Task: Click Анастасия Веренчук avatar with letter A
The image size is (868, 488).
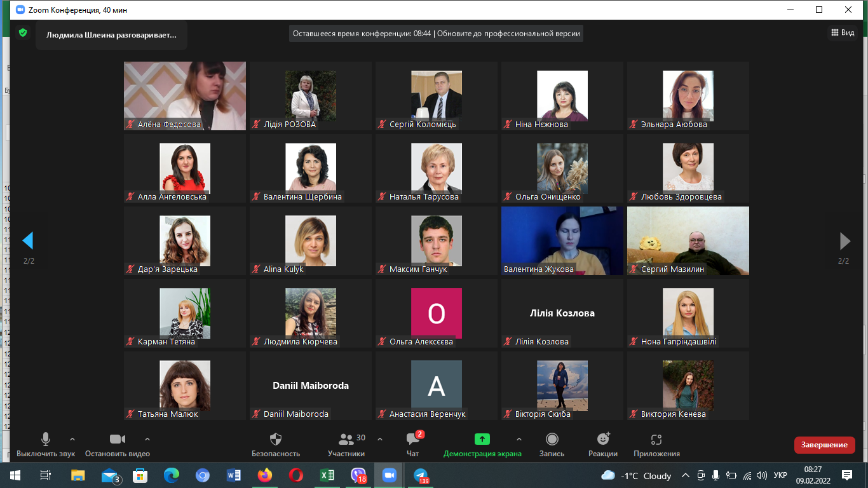Action: pos(437,386)
